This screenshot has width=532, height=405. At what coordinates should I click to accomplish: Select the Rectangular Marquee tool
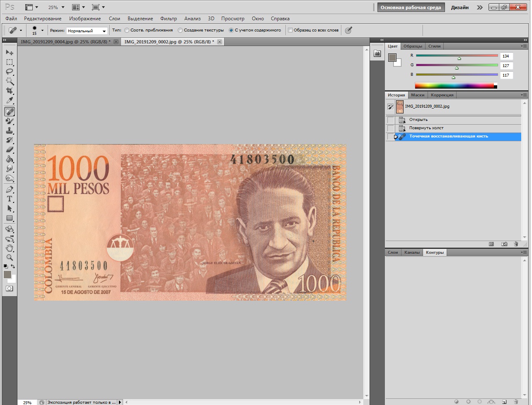10,62
